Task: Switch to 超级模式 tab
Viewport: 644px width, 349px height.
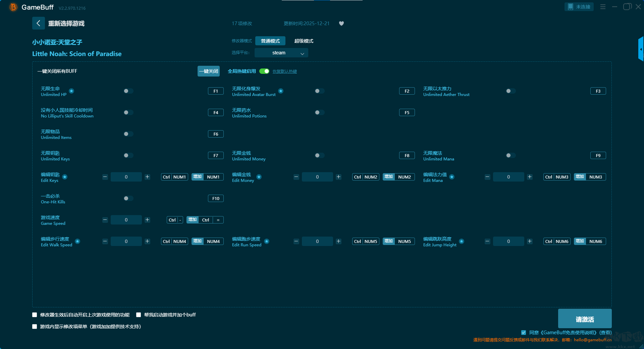Action: click(x=304, y=41)
